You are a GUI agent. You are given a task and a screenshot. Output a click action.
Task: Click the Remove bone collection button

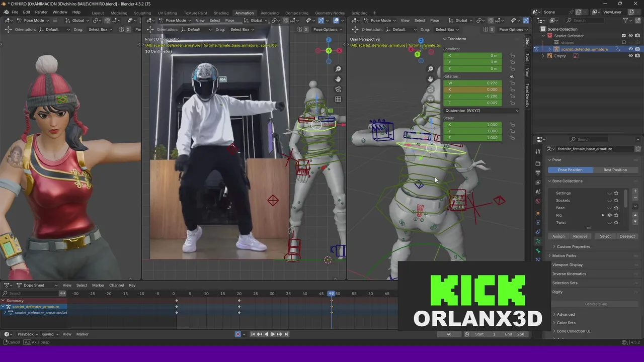pos(580,236)
